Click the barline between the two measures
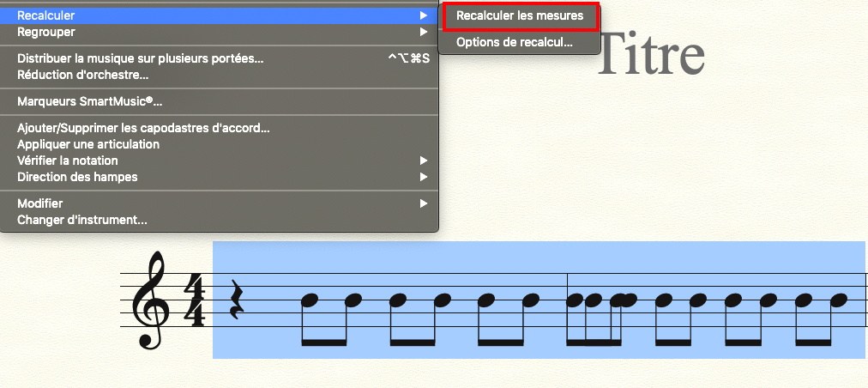Screen dimensions: 868x388 tap(568, 300)
